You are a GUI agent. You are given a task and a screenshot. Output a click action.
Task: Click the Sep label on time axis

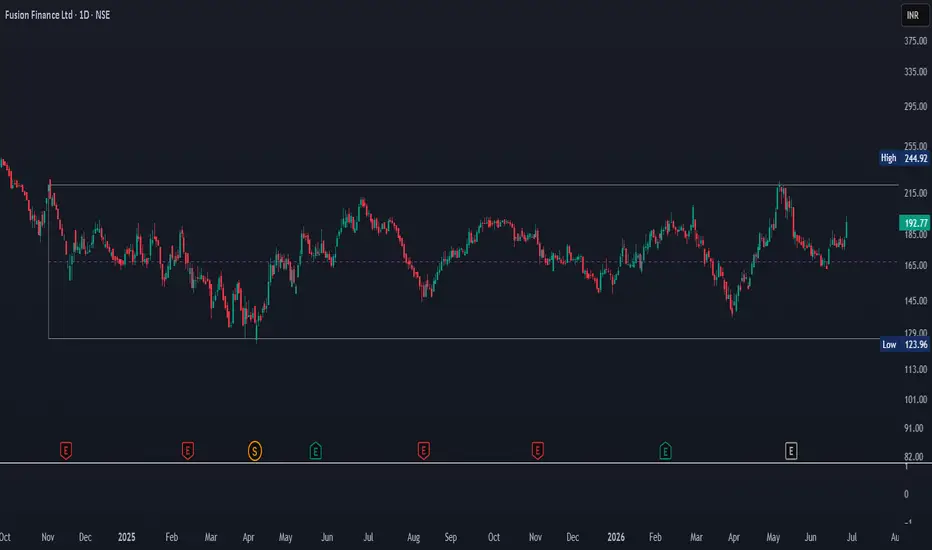(x=451, y=537)
